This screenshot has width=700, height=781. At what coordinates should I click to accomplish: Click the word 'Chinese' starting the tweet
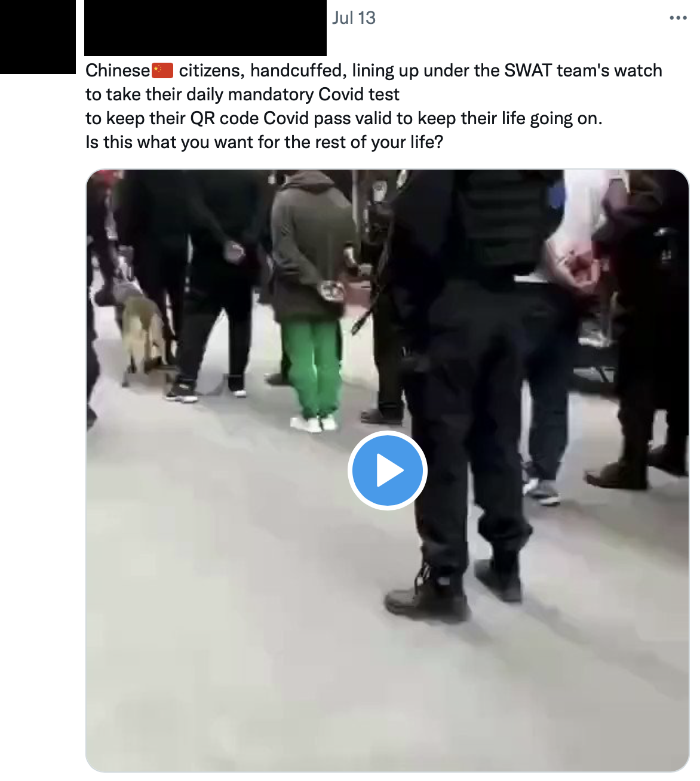(118, 70)
